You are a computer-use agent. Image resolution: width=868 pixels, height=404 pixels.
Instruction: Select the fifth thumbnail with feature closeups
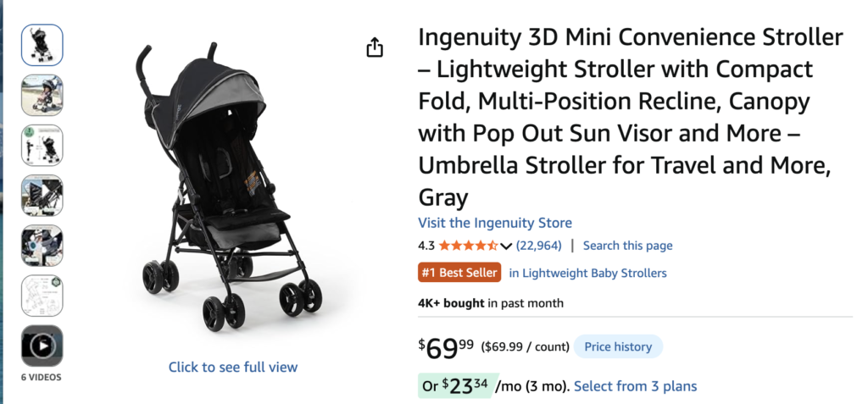click(42, 246)
